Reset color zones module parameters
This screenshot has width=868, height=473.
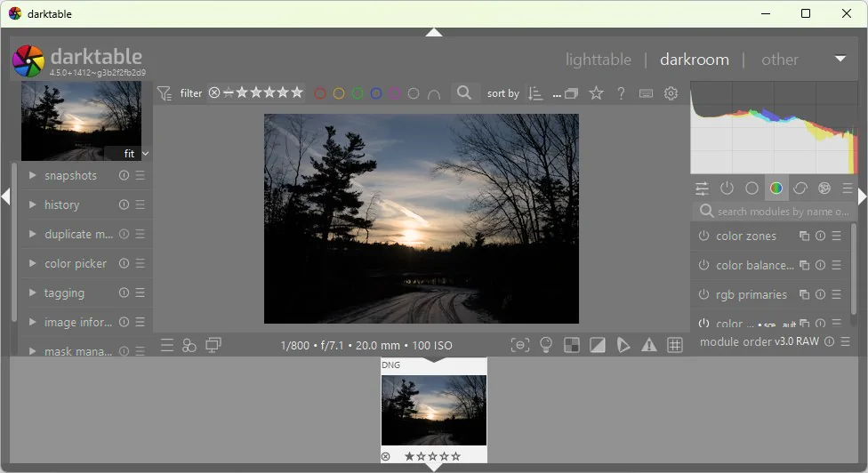pyautogui.click(x=820, y=236)
